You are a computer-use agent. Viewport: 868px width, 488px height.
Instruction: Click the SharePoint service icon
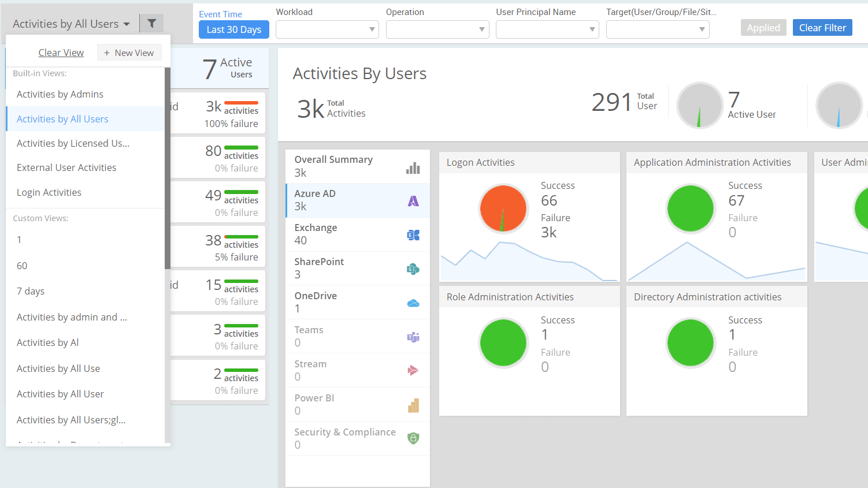(413, 268)
